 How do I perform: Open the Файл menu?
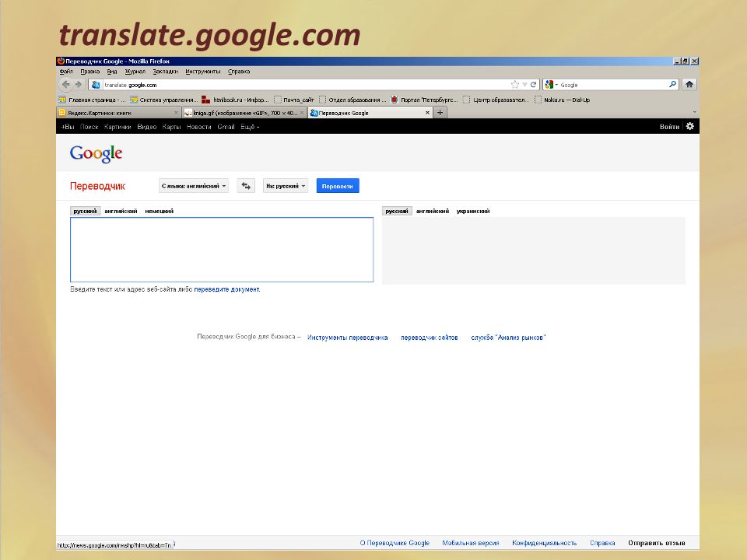[x=66, y=72]
